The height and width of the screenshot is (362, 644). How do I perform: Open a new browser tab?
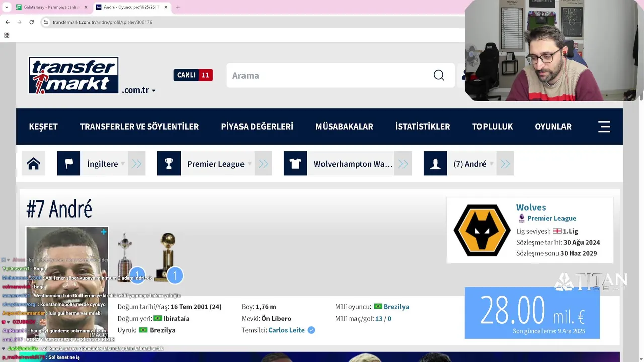point(178,7)
